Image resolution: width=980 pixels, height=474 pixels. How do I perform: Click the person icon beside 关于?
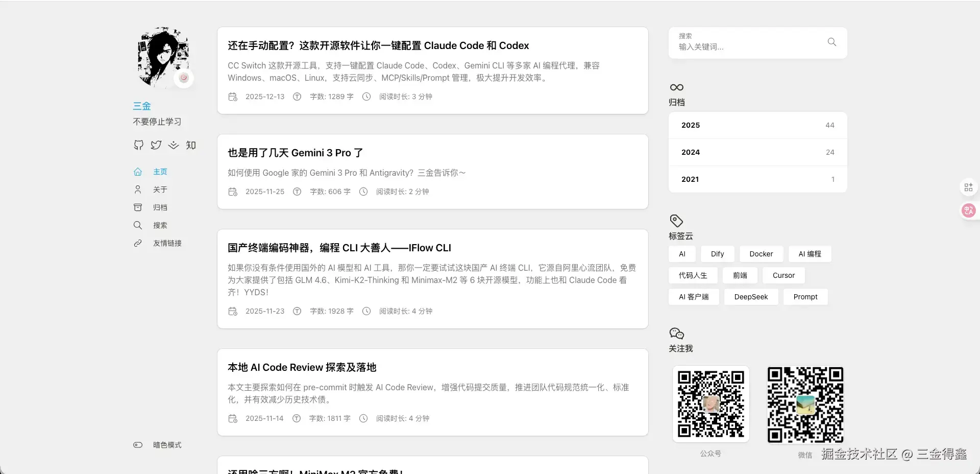tap(138, 189)
